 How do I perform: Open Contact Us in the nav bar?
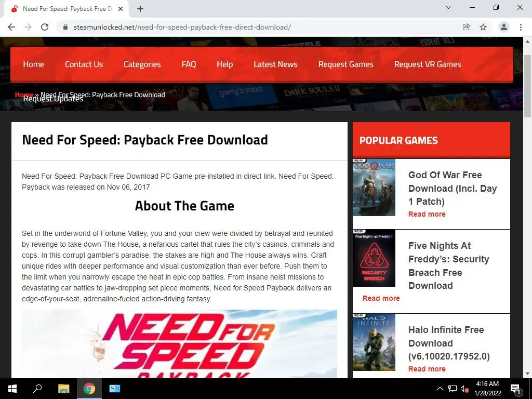point(84,64)
